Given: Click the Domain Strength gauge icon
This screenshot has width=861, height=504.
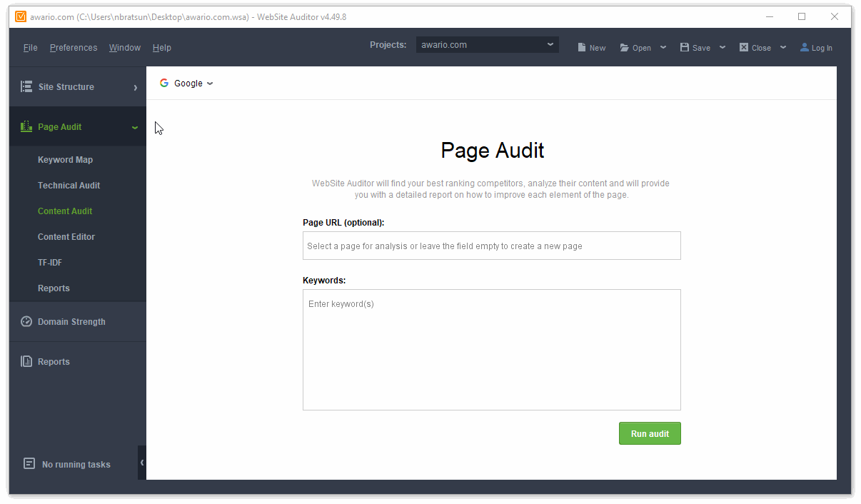Looking at the screenshot, I should (26, 321).
